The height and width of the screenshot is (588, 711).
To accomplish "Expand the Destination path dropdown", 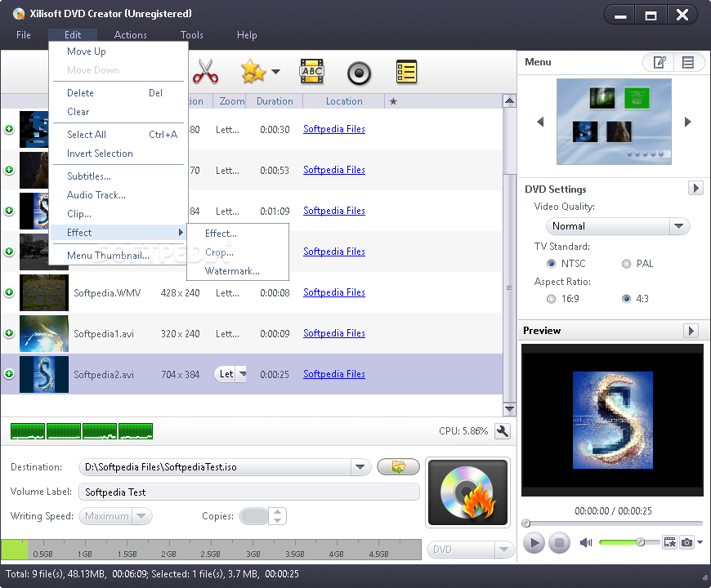I will 360,467.
